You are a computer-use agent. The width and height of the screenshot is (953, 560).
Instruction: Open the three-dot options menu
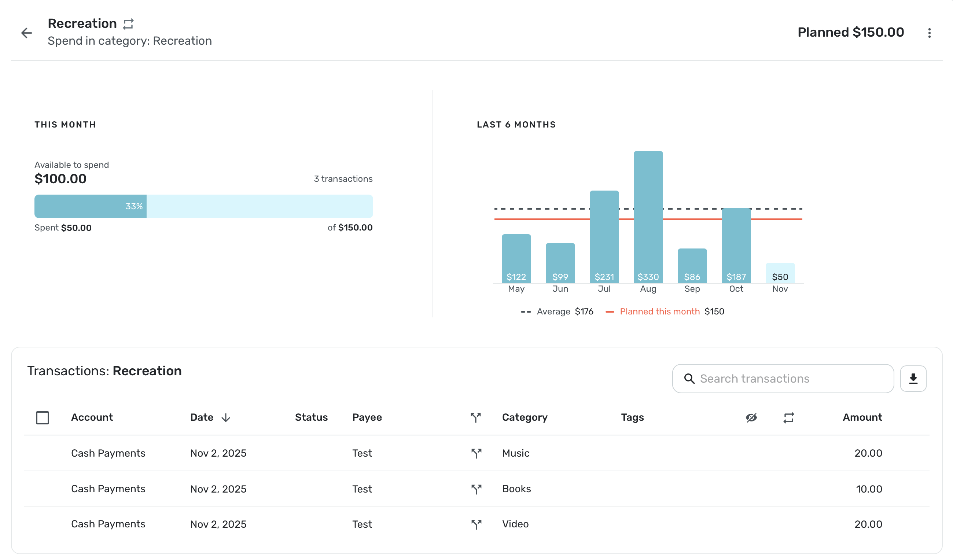point(929,33)
